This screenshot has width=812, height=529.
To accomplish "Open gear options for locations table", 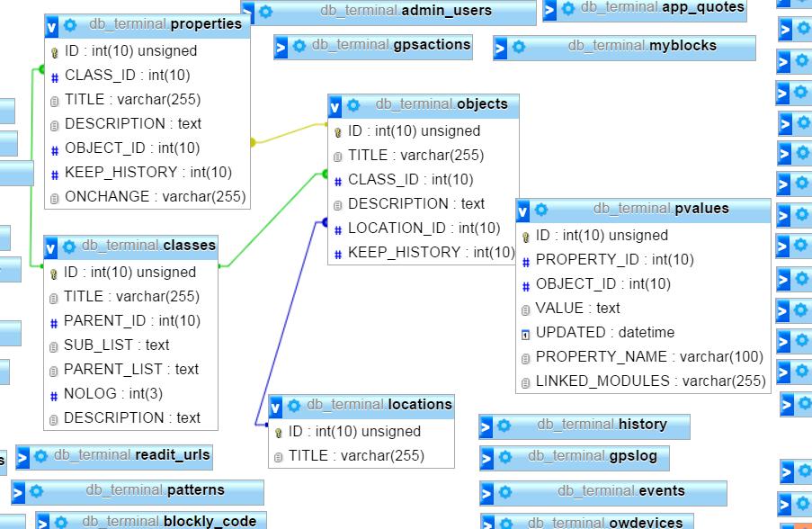I will point(294,406).
